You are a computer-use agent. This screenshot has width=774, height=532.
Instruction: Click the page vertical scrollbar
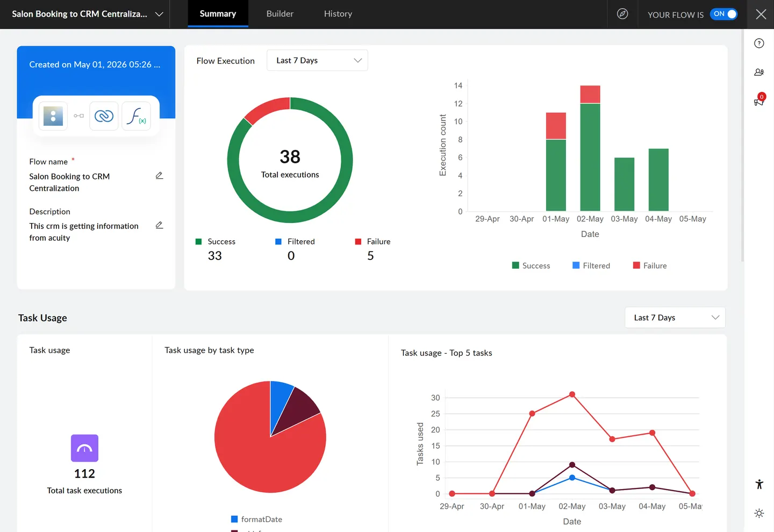(x=742, y=145)
